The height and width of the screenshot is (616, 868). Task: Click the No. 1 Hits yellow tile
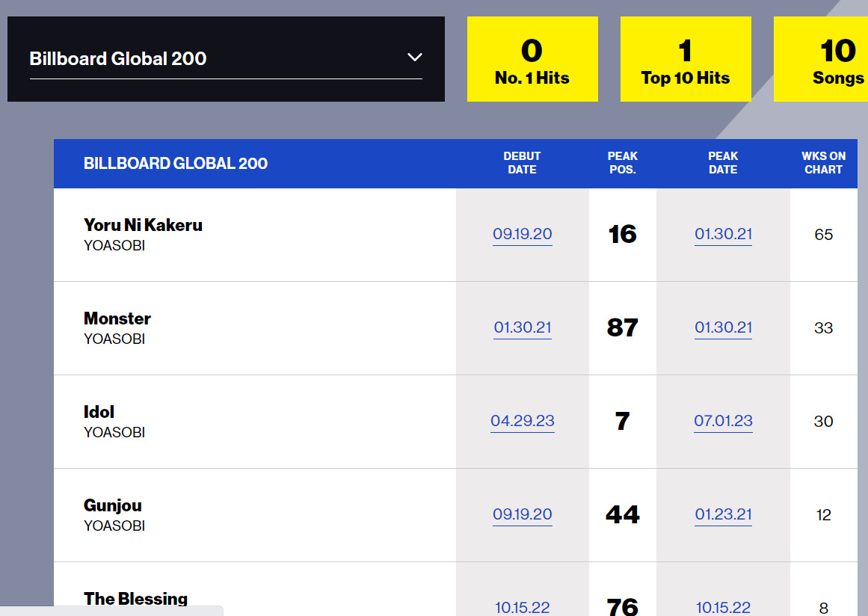pos(532,60)
